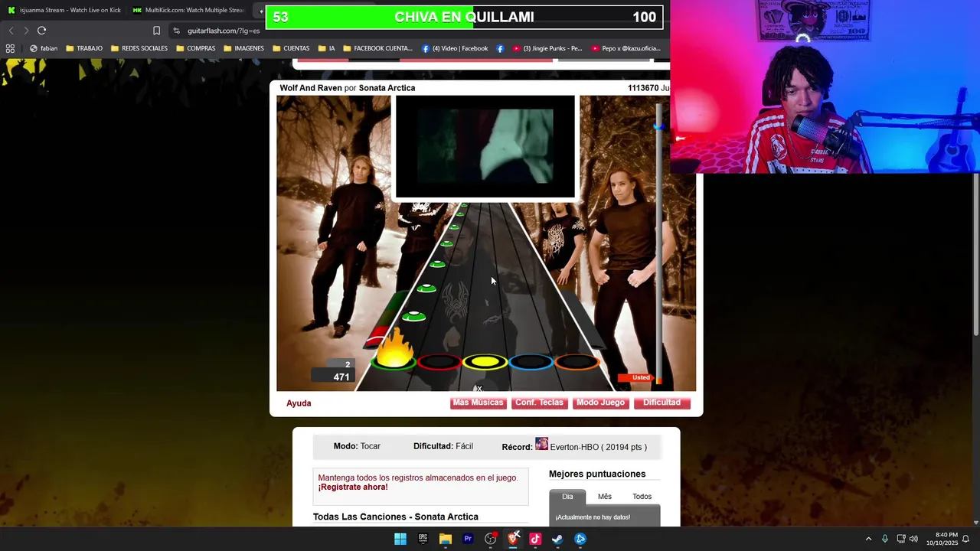Open the IA bookmarks folder
Image resolution: width=980 pixels, height=551 pixels.
(x=327, y=48)
